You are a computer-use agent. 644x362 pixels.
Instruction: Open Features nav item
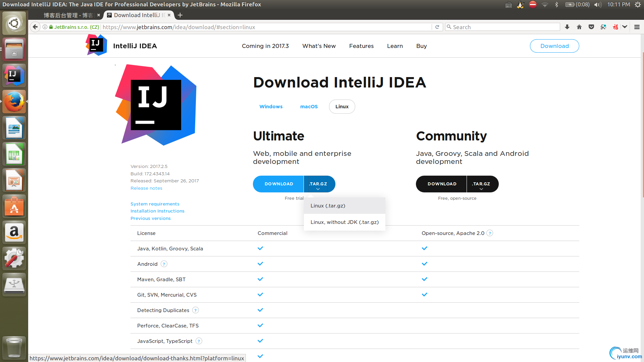pyautogui.click(x=361, y=46)
